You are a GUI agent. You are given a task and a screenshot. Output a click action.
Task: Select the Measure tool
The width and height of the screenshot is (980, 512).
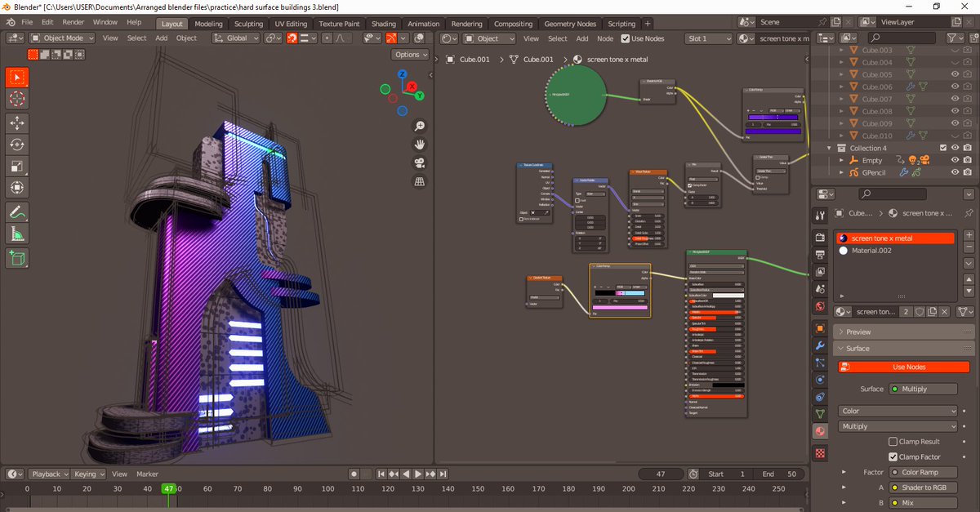point(16,234)
